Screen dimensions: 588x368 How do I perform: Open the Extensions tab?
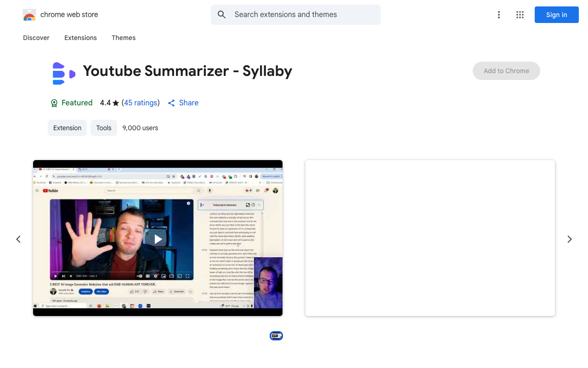tap(80, 38)
